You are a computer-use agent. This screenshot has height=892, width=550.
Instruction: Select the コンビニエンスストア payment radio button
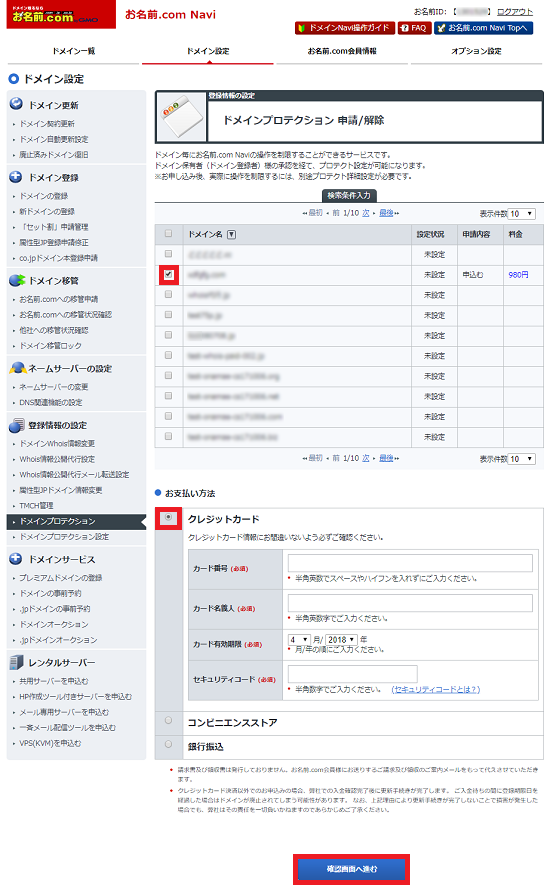point(168,720)
